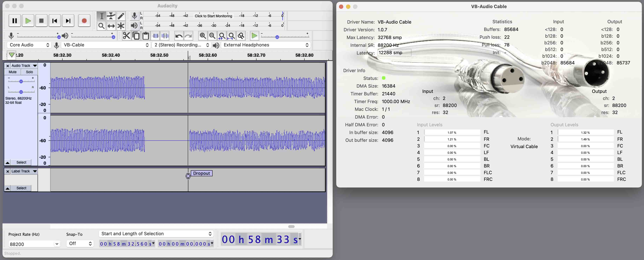Solo the Audio Track

(x=29, y=72)
